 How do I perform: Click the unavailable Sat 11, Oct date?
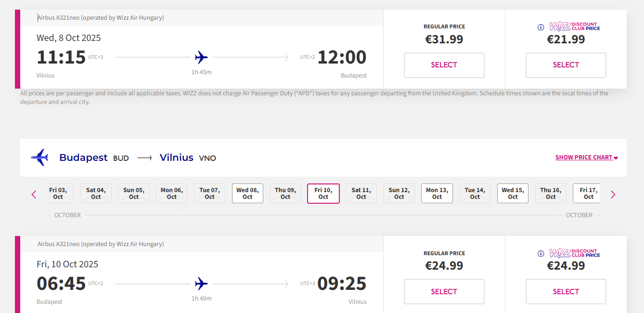coord(361,193)
